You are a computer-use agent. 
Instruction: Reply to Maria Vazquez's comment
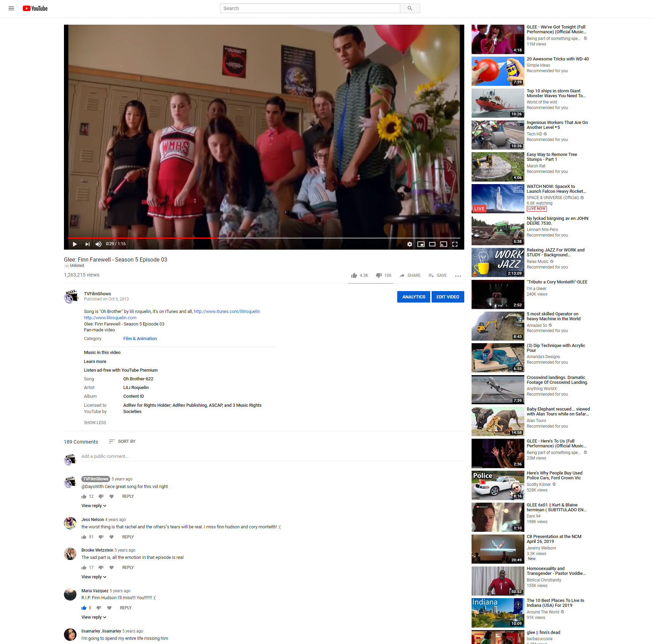click(x=126, y=608)
